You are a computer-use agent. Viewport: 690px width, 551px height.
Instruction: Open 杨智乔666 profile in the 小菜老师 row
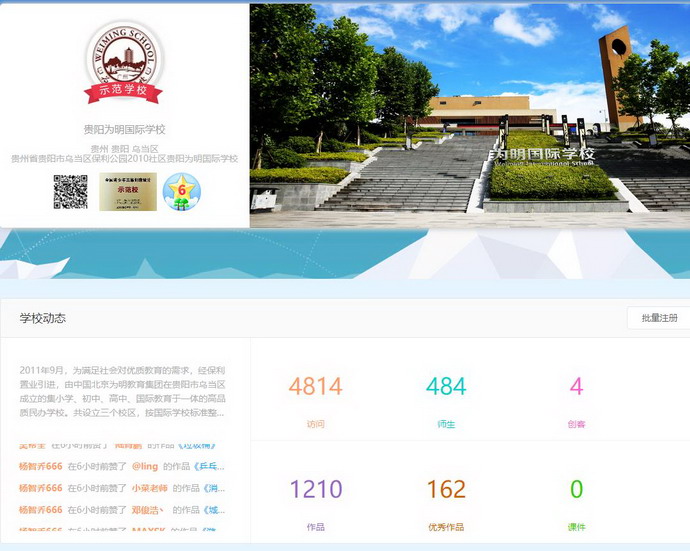click(40, 488)
